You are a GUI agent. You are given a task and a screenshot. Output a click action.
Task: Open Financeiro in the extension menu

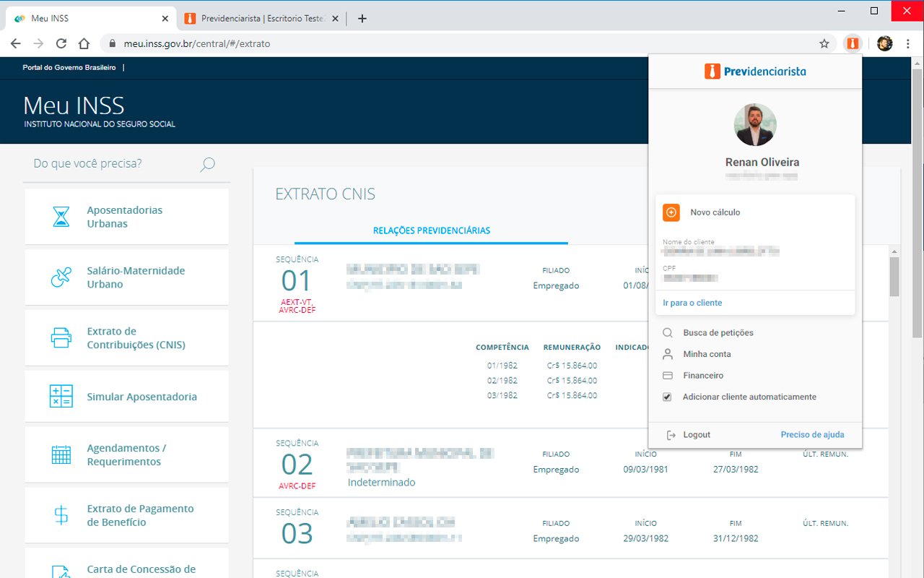tap(702, 376)
